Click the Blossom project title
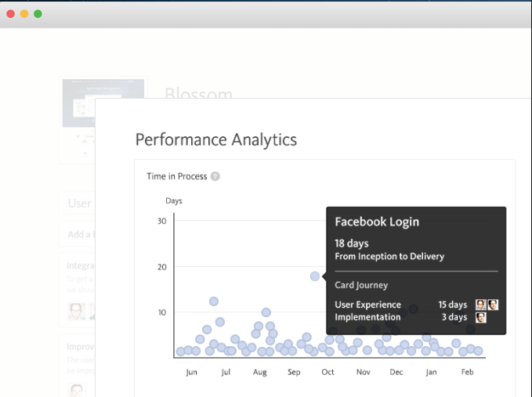The image size is (532, 397). (198, 95)
